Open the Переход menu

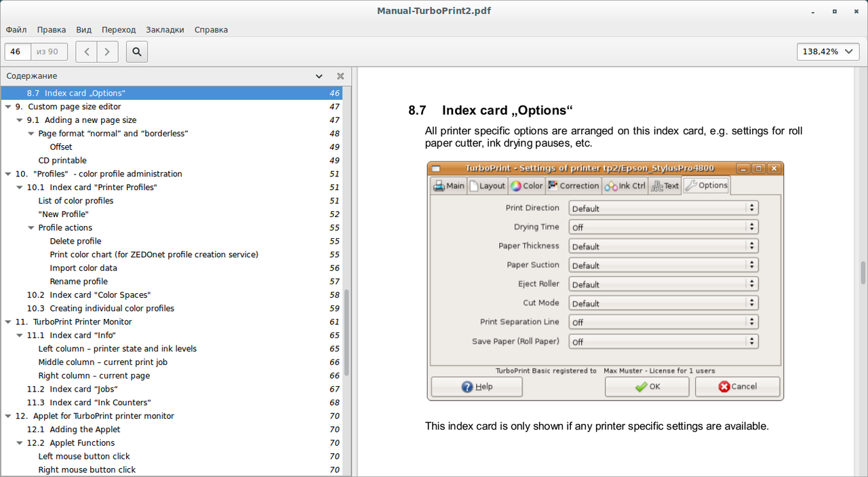(119, 30)
